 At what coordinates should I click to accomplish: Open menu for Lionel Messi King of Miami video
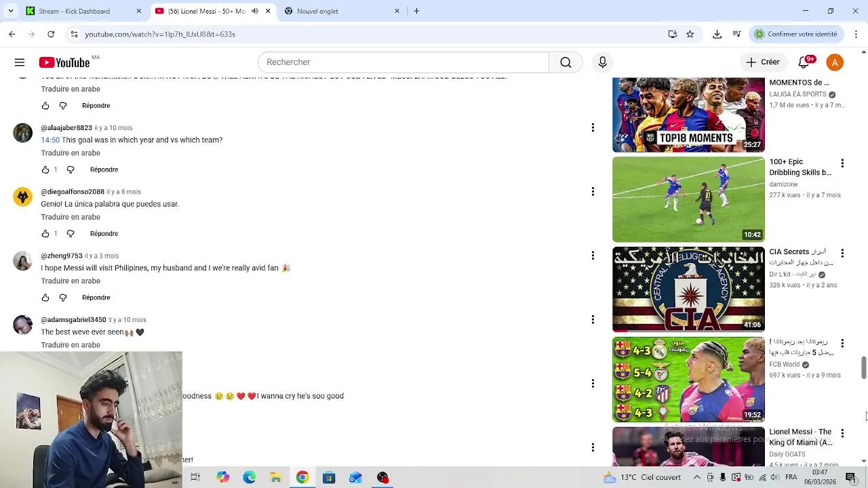[842, 433]
